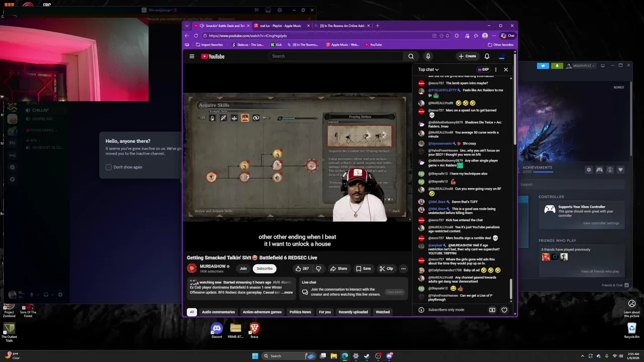
Task: Like the video with thumbs up
Action: click(302, 268)
